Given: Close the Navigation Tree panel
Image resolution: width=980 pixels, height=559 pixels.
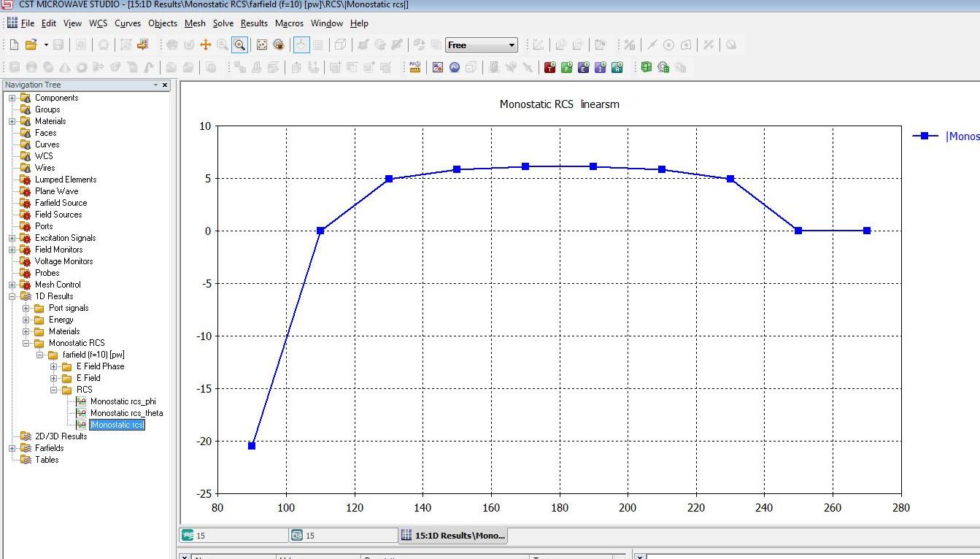Looking at the screenshot, I should (x=165, y=85).
